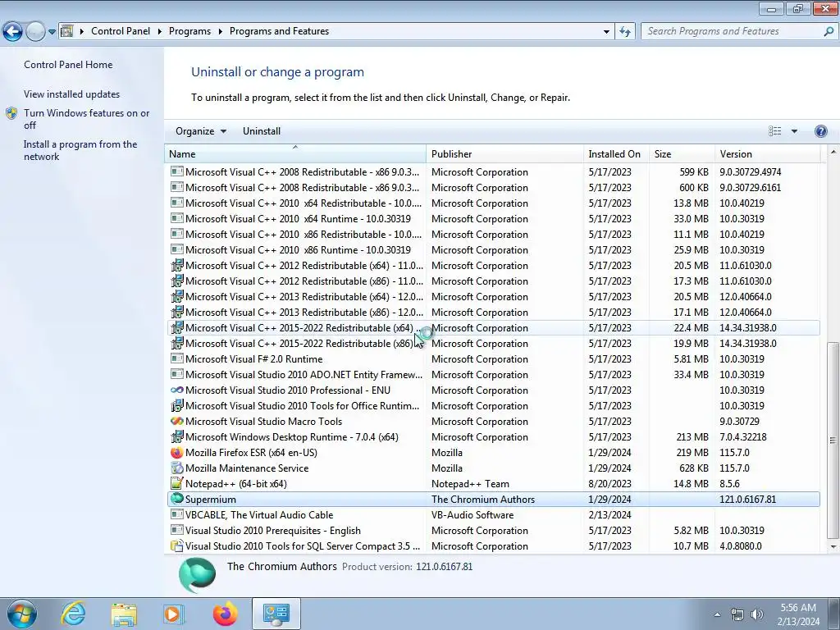Select Visual Studio 2010 Prerequisites - English
Image resolution: width=840 pixels, height=630 pixels.
(493, 531)
